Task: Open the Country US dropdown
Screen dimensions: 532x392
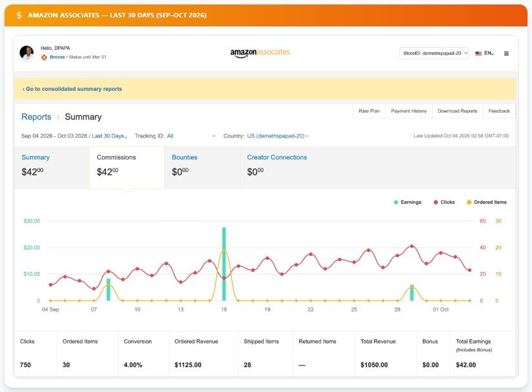Action: pyautogui.click(x=278, y=136)
